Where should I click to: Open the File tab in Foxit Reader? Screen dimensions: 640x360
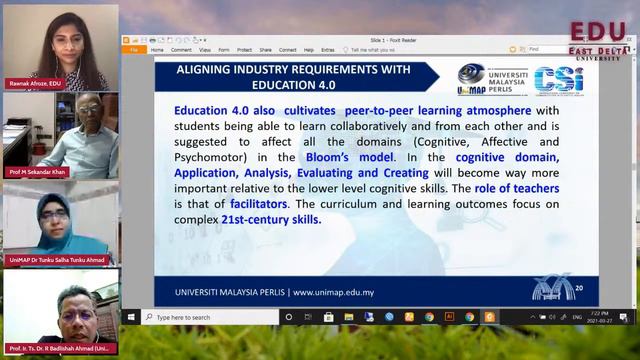(134, 50)
